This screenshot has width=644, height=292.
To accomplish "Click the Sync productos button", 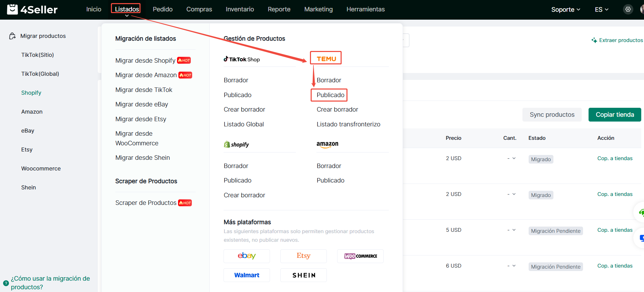I will (552, 115).
